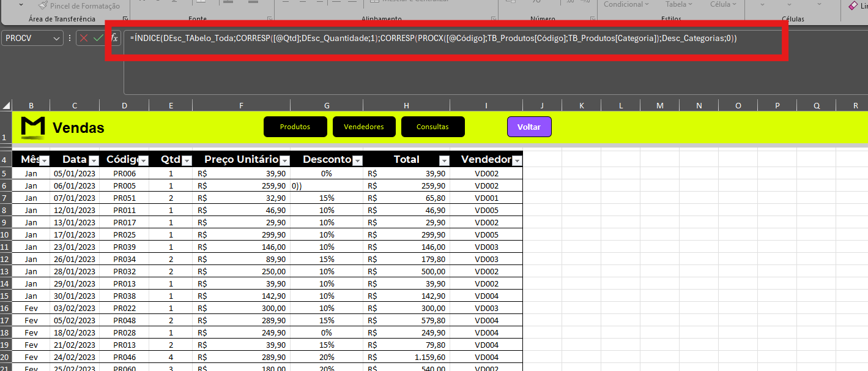The image size is (868, 371).
Task: Expand the Condicional formatting dropdown
Action: [x=626, y=4]
